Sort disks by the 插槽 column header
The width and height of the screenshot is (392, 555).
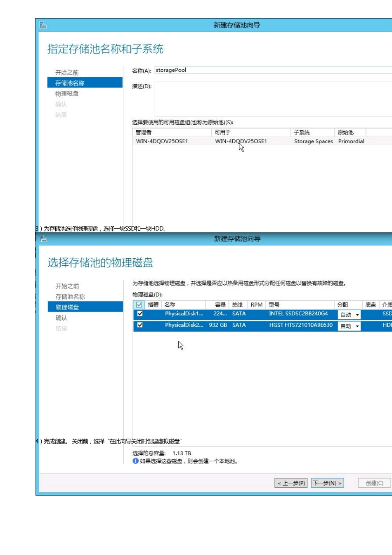[153, 305]
